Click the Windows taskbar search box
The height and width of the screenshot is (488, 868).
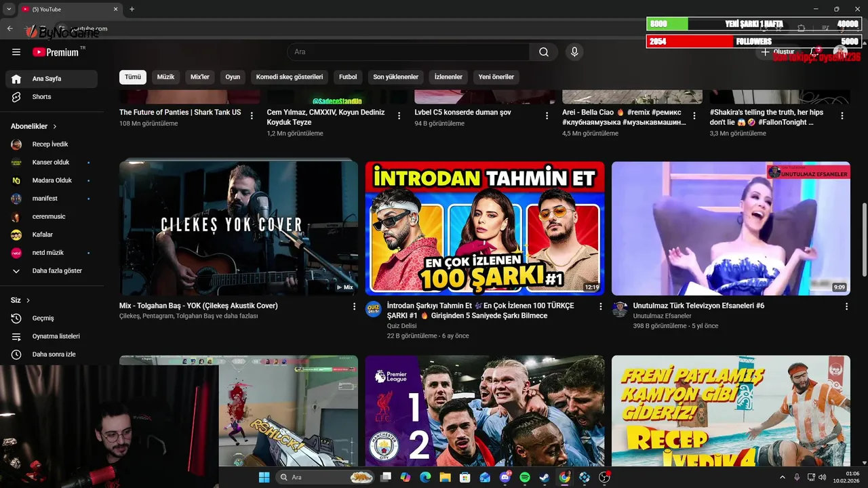[326, 477]
